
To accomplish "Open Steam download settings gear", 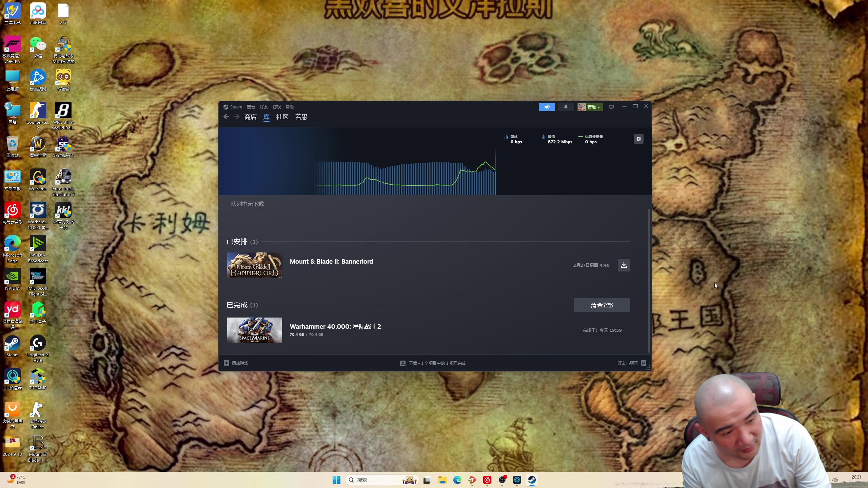I will (x=639, y=139).
